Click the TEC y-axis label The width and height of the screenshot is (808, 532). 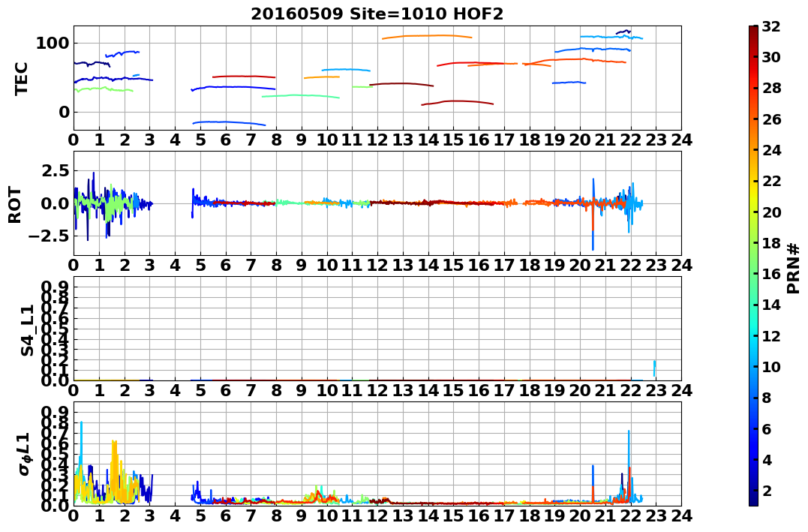[x=21, y=79]
